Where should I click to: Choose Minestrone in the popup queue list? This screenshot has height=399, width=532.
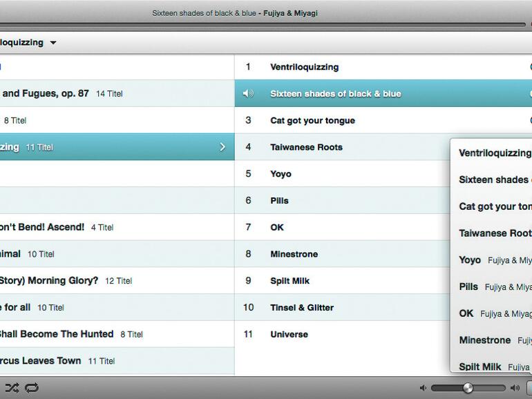(492, 340)
